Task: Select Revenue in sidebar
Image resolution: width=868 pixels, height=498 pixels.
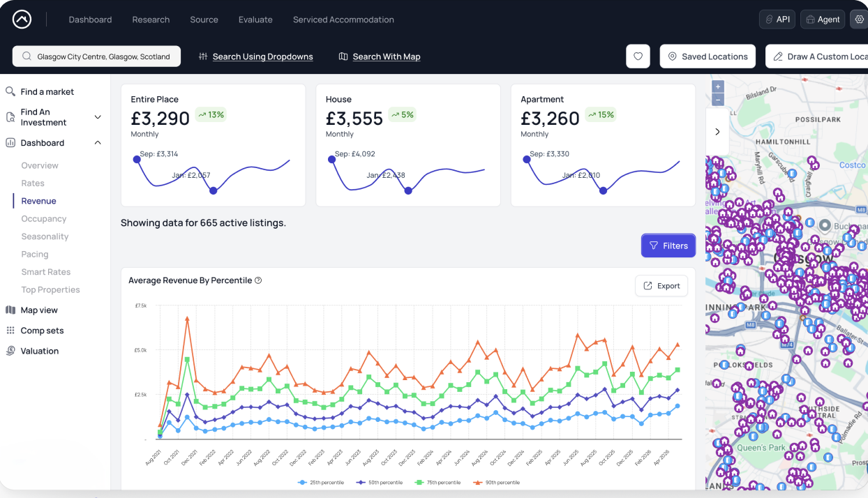Action: pos(38,201)
